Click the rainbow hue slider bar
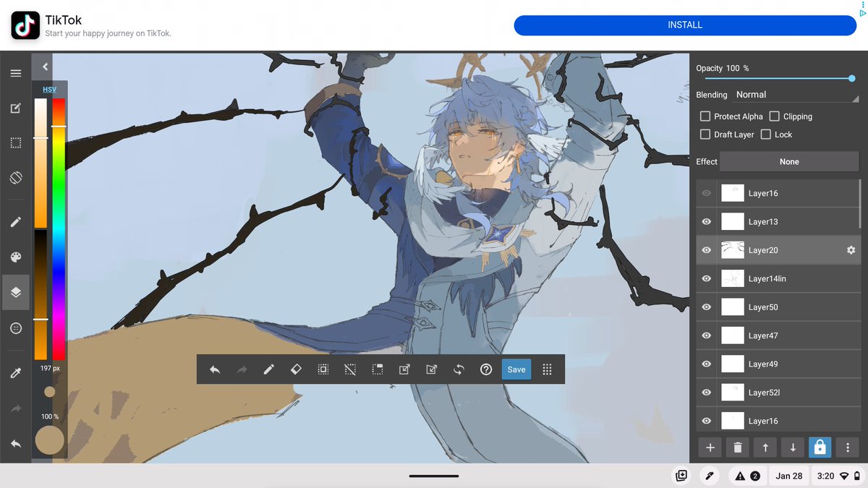Viewport: 868px width, 488px height. click(59, 228)
